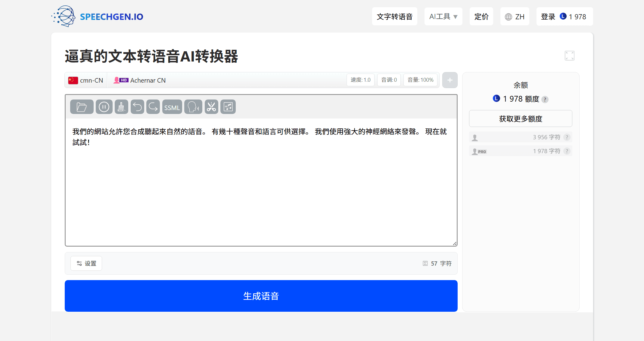Open the 定价 pricing page

pyautogui.click(x=481, y=16)
